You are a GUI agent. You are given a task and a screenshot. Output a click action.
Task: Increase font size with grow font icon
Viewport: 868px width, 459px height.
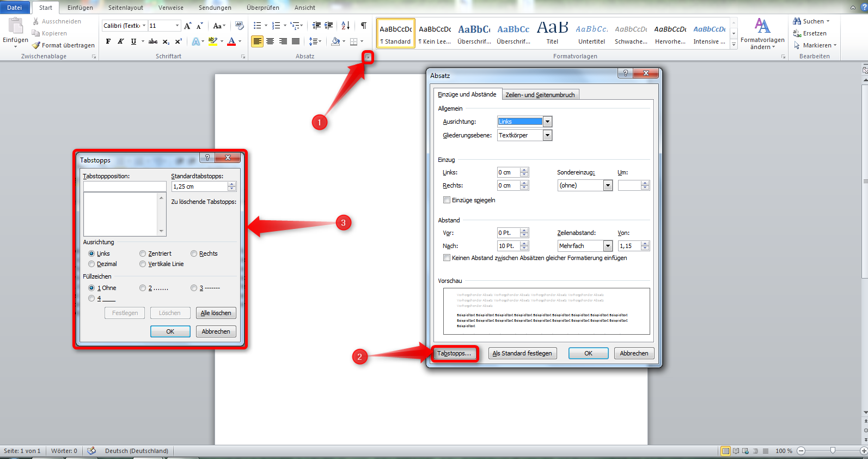tap(188, 26)
